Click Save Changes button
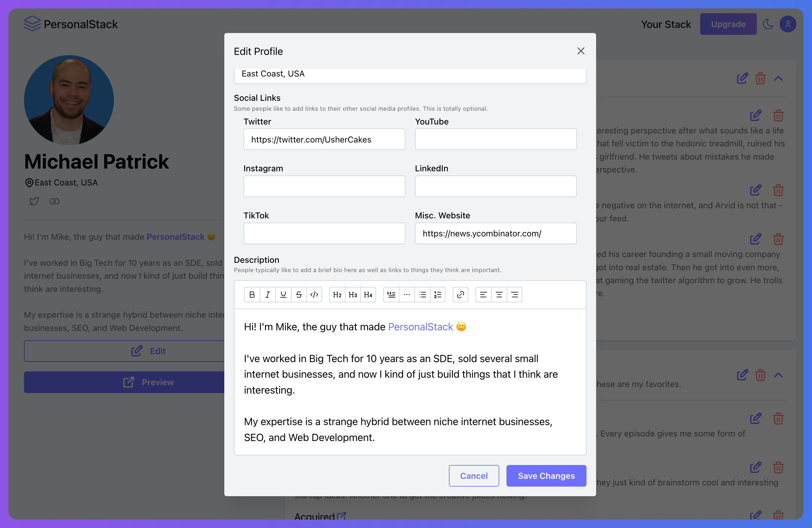The height and width of the screenshot is (528, 812). (546, 476)
